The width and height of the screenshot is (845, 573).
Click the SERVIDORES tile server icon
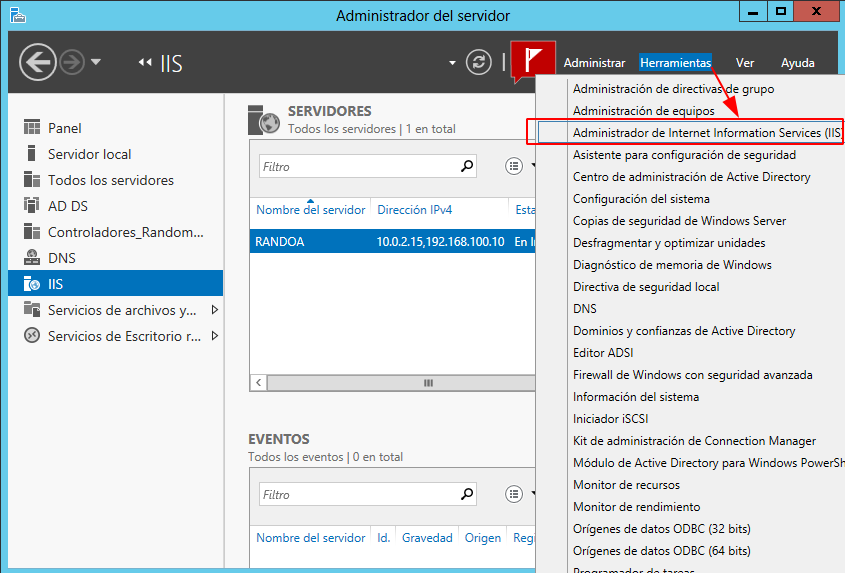click(x=264, y=120)
